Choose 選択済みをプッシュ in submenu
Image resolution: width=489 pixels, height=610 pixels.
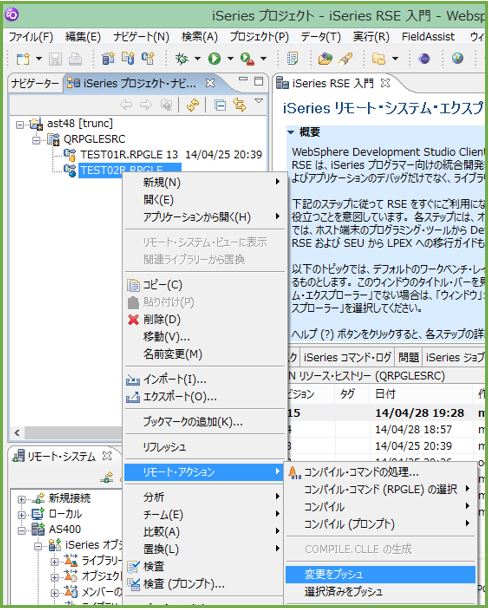click(381, 591)
